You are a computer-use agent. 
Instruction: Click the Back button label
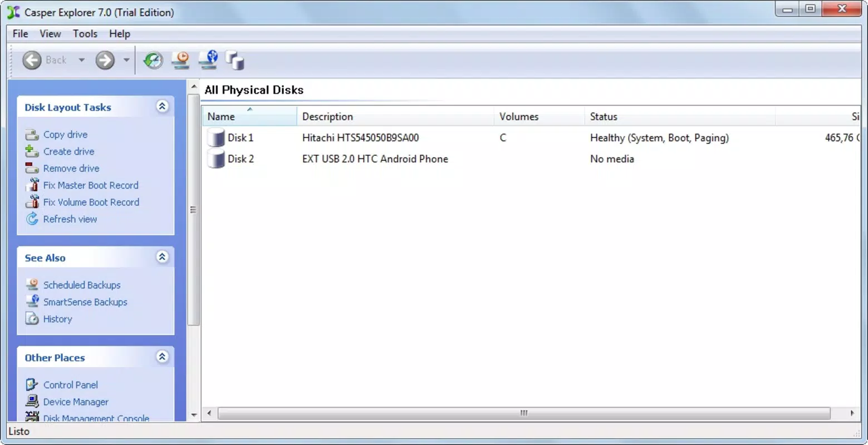[x=56, y=60]
